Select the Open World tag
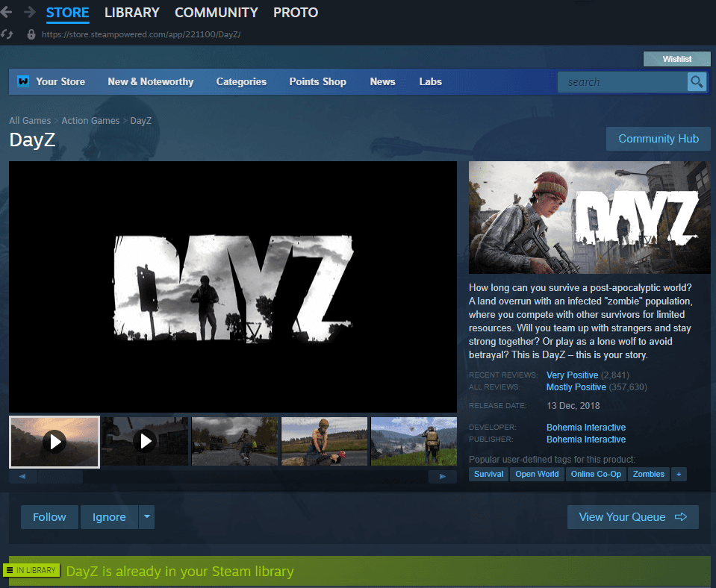The image size is (716, 588). tap(537, 475)
